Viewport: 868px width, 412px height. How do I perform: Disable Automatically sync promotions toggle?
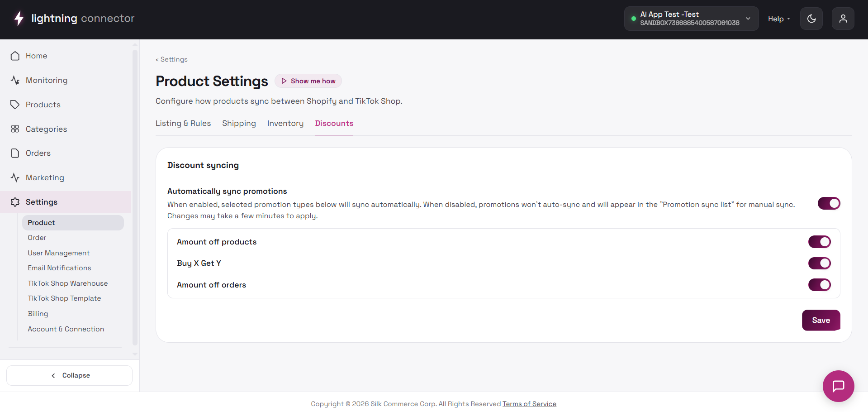(x=829, y=203)
